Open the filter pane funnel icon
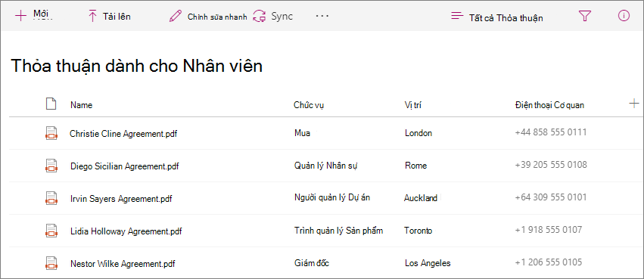Viewport: 644px width, 279px height. [x=584, y=16]
